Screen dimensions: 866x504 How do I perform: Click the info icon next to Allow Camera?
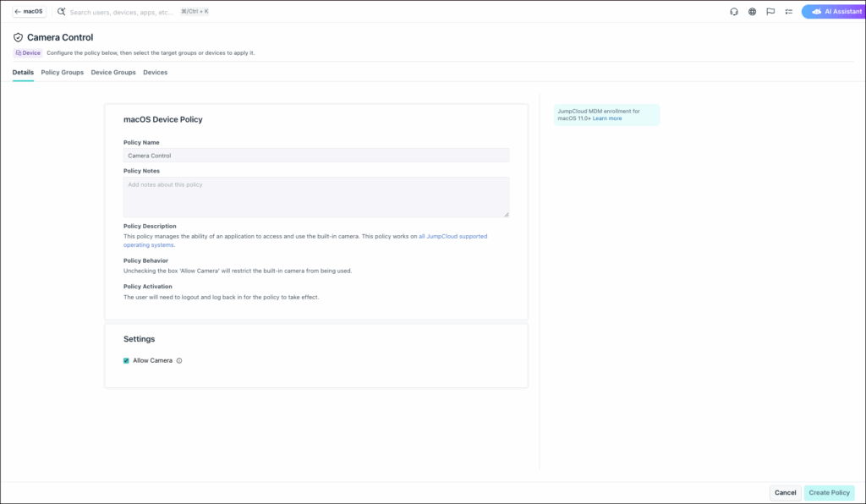pos(179,360)
